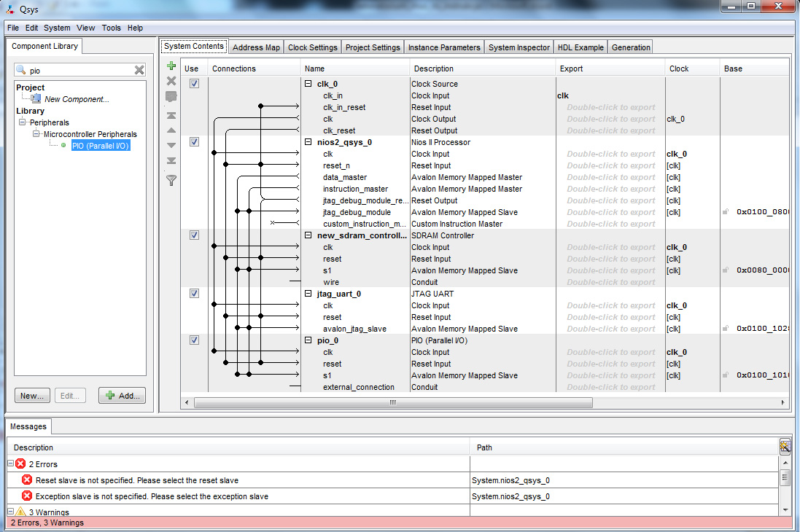Open the System menu

coord(57,28)
